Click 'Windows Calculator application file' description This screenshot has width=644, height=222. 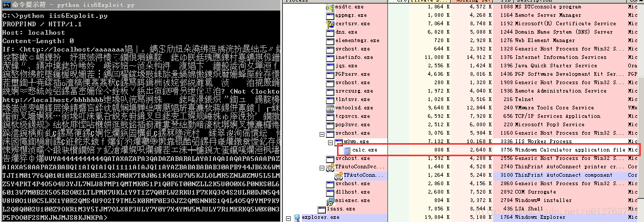570,150
